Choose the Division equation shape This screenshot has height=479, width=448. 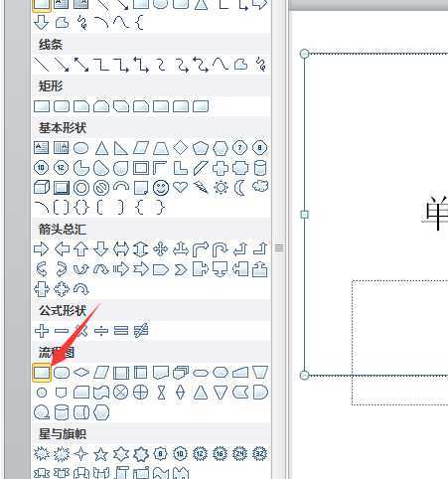(101, 331)
